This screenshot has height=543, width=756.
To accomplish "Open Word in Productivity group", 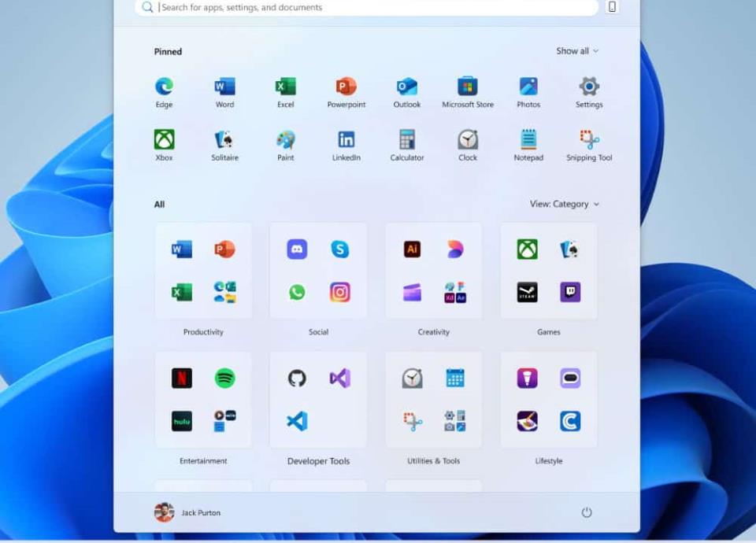I will pos(182,249).
